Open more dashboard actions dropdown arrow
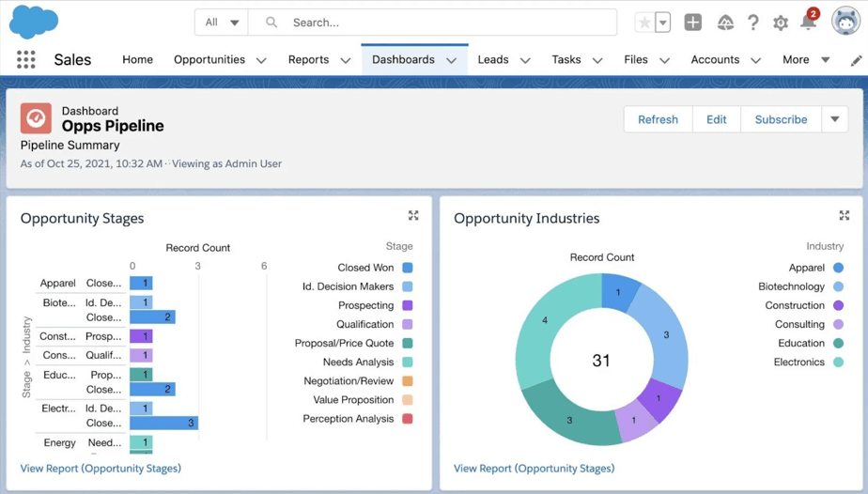868x494 pixels. (835, 119)
